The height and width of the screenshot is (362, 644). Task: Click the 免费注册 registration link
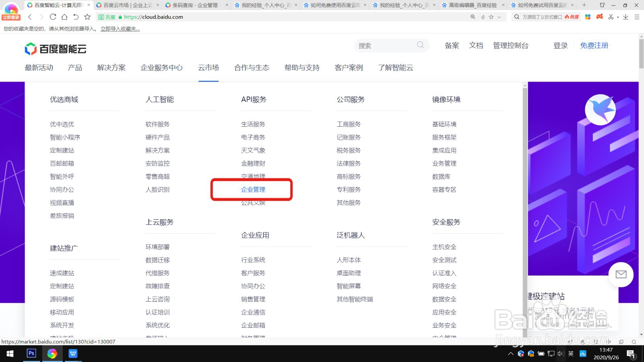point(594,45)
